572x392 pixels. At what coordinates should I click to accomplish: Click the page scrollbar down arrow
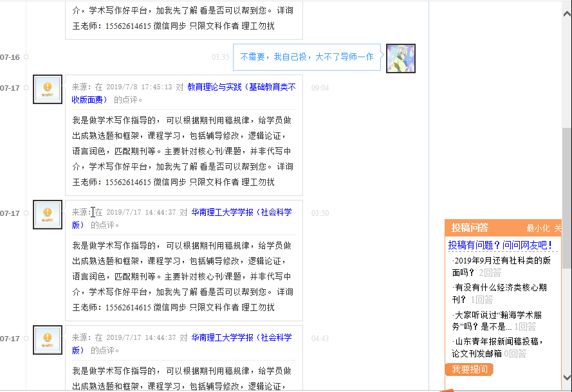(x=566, y=378)
